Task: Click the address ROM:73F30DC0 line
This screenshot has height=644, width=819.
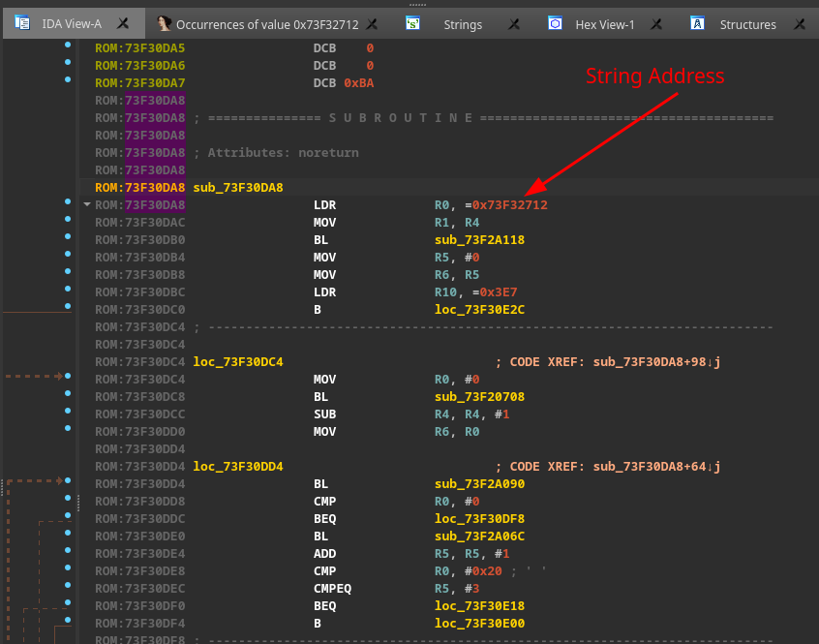Action: click(136, 309)
